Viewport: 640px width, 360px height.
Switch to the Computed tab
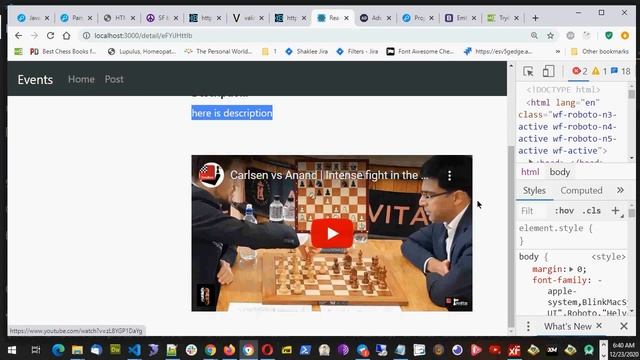pyautogui.click(x=581, y=191)
